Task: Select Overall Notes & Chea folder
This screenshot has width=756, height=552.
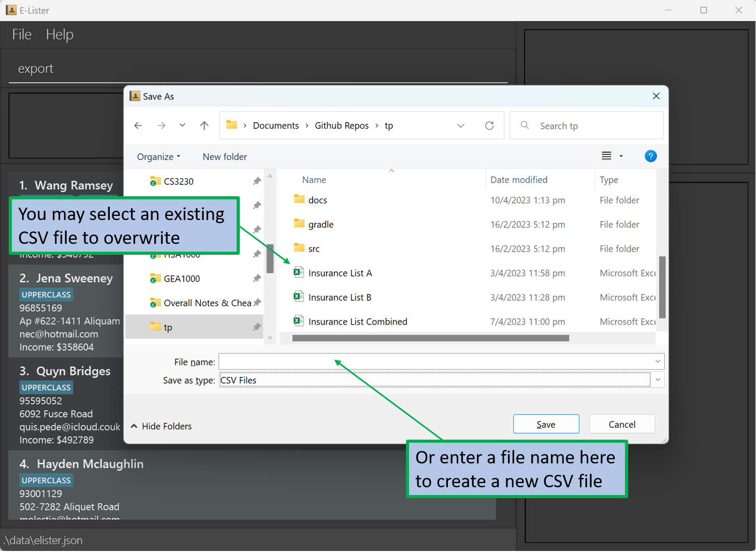Action: [200, 303]
